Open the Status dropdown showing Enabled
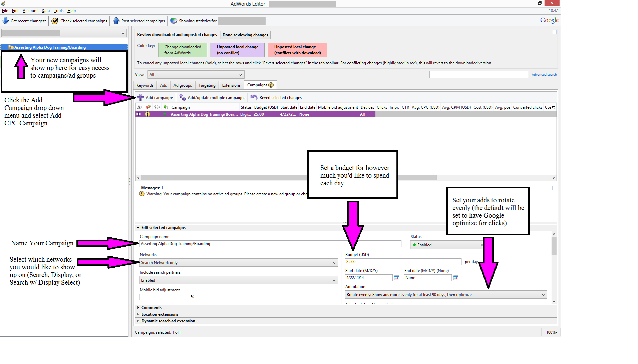 447,245
